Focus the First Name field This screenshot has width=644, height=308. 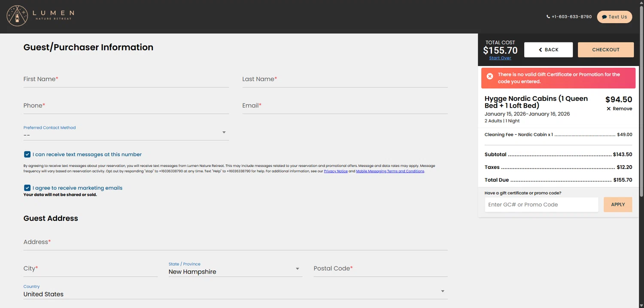[x=126, y=79]
